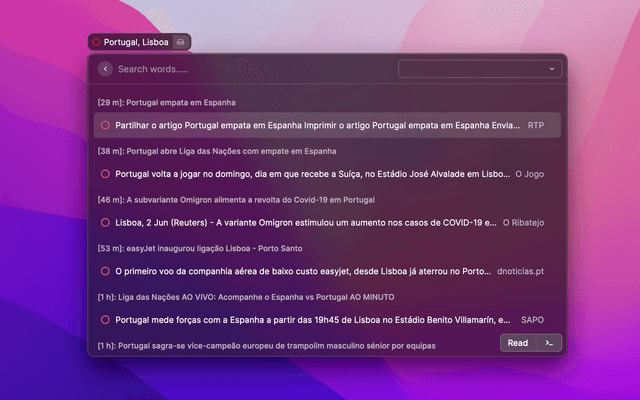Click the small badge icon after Lisboa

pos(180,42)
